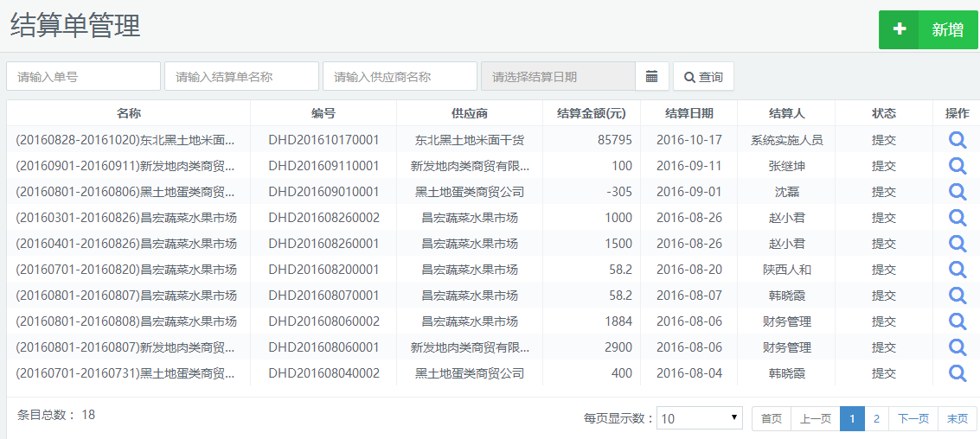
Task: Click the 首页 first page button
Action: click(771, 418)
